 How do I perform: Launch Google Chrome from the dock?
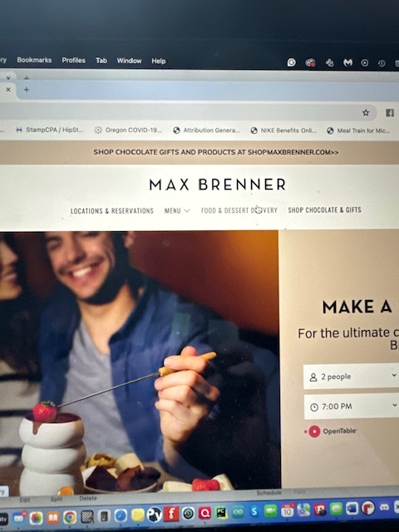[x=70, y=517]
